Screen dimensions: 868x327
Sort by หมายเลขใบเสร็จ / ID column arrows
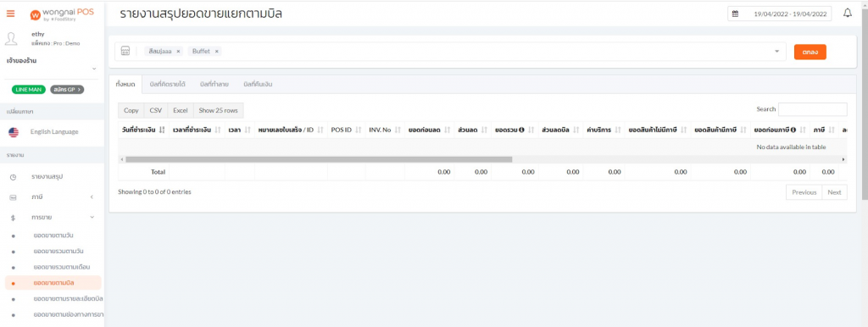320,130
